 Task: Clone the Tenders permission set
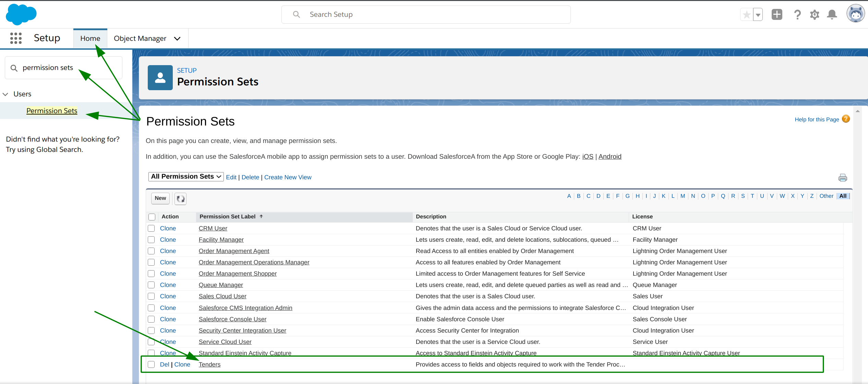(182, 364)
